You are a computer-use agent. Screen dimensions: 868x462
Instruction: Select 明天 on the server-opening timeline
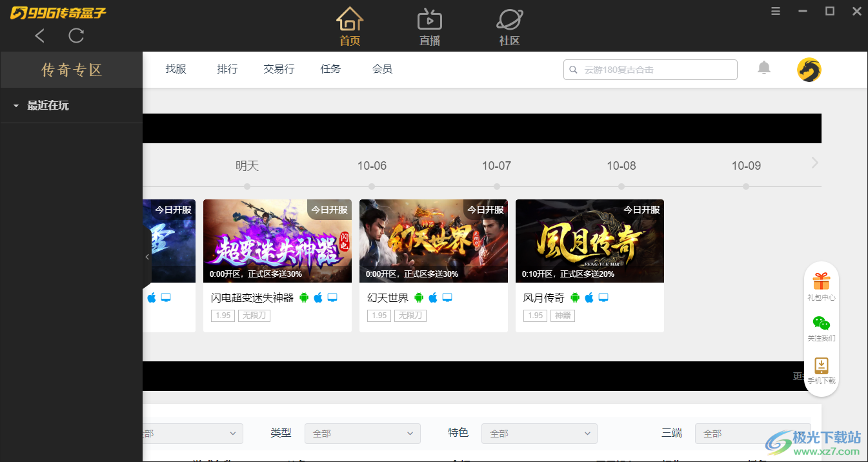coord(247,166)
